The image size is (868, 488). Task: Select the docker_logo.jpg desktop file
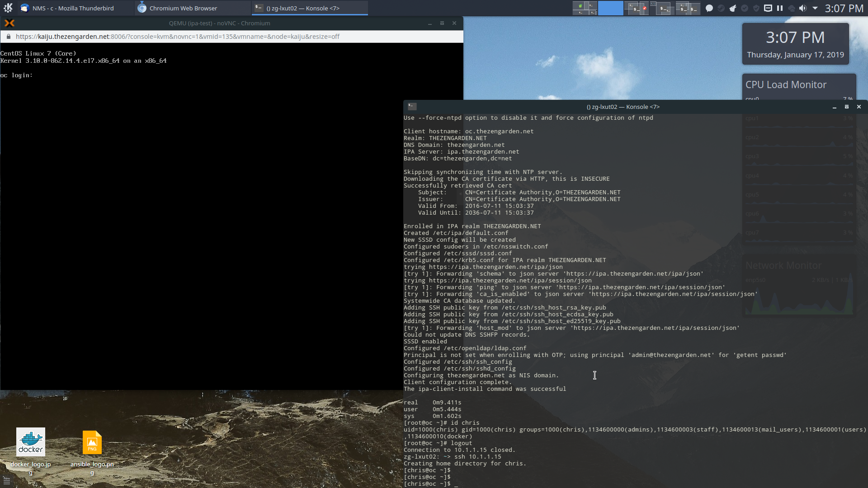(31, 450)
